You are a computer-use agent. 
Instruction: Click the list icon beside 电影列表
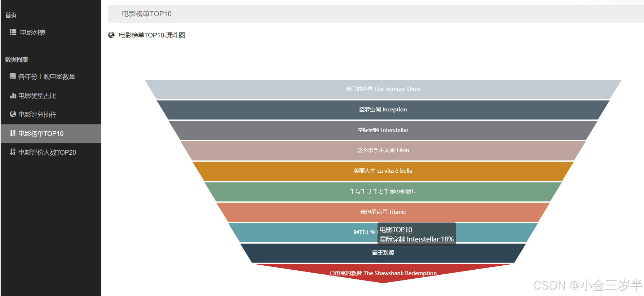(13, 32)
